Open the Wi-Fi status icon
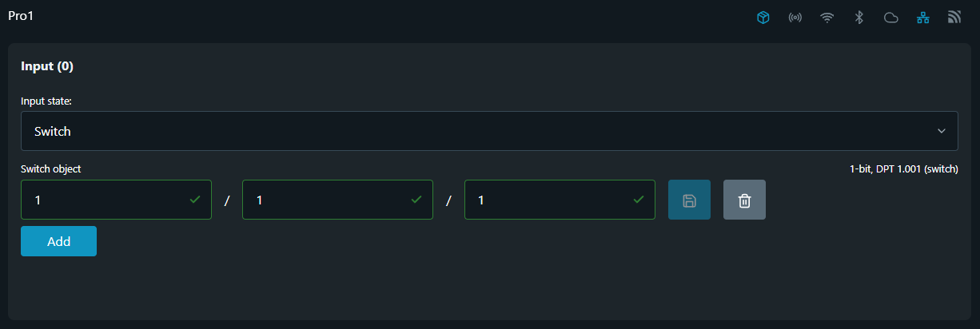 coord(827,18)
